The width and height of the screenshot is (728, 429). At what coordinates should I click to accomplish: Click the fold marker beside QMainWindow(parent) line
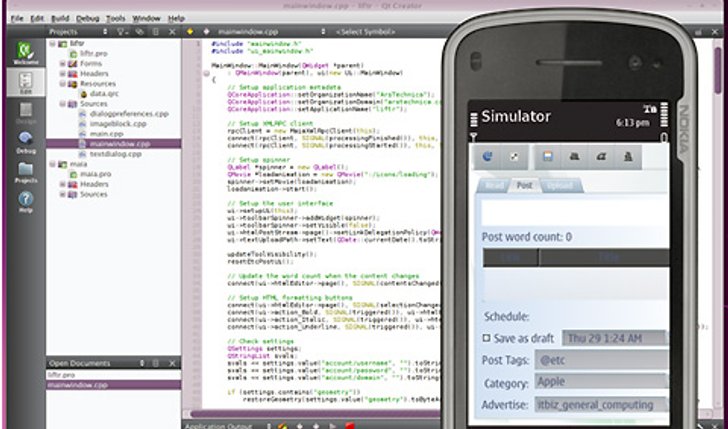tap(207, 73)
